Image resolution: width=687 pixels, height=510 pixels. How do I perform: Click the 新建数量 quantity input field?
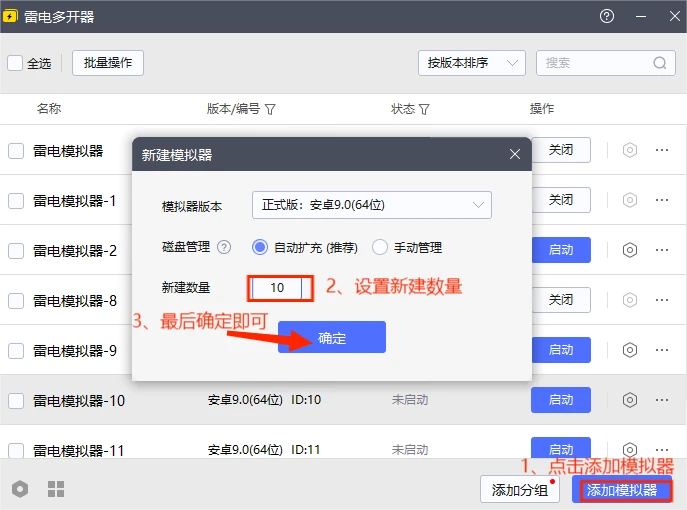click(277, 288)
